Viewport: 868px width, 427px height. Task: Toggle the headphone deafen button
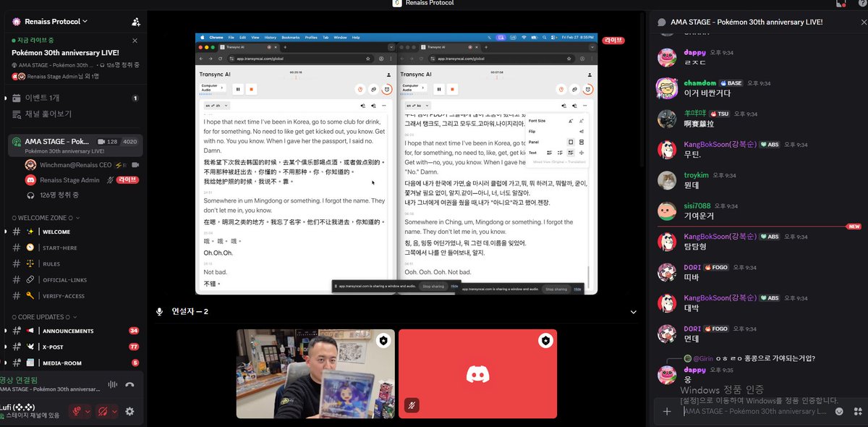coord(103,411)
